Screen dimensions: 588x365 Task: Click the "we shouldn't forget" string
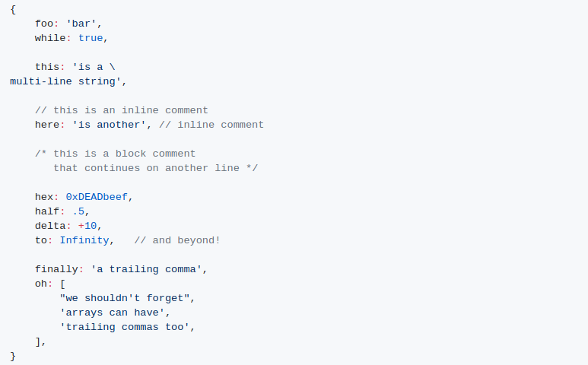point(125,298)
